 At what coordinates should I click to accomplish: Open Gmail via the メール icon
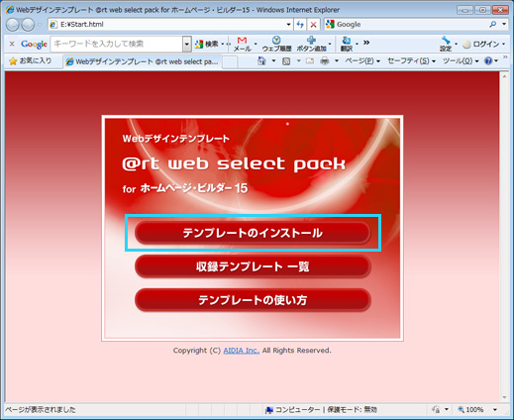[x=243, y=44]
